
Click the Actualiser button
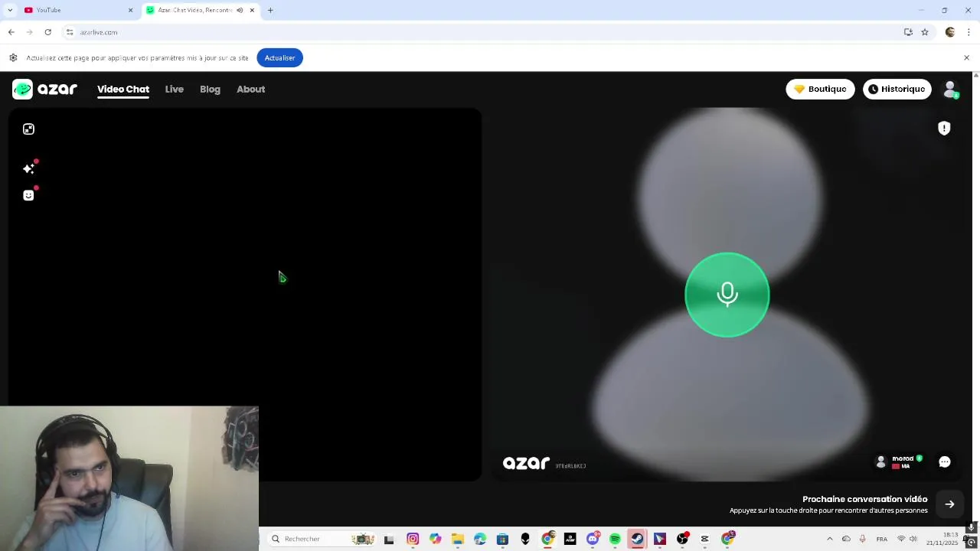tap(279, 58)
